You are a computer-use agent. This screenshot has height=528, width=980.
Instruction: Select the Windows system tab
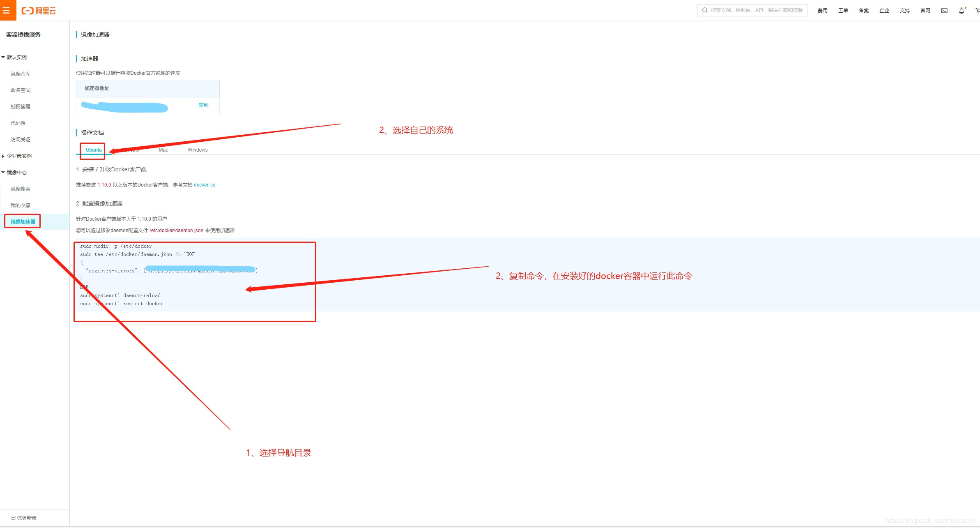[x=196, y=150]
